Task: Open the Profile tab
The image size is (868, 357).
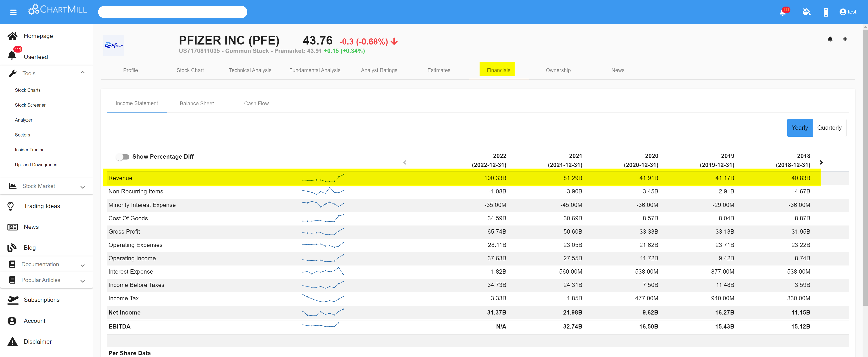Action: tap(130, 70)
